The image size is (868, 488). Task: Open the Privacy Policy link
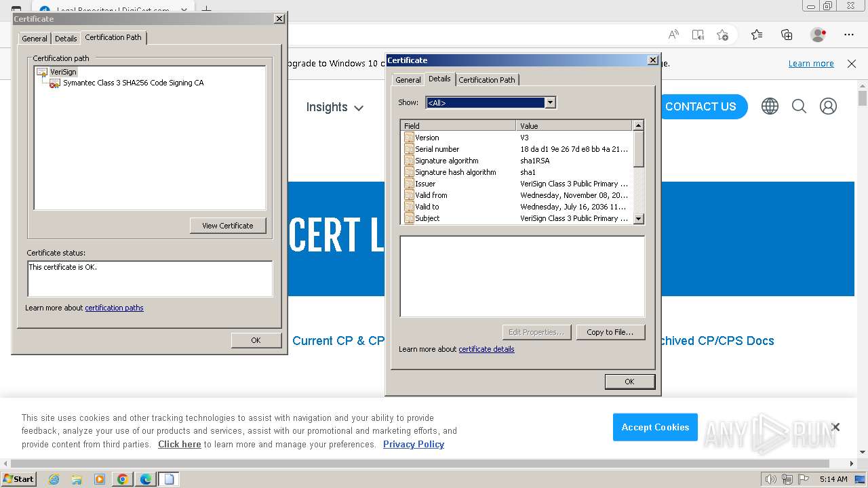click(x=414, y=445)
